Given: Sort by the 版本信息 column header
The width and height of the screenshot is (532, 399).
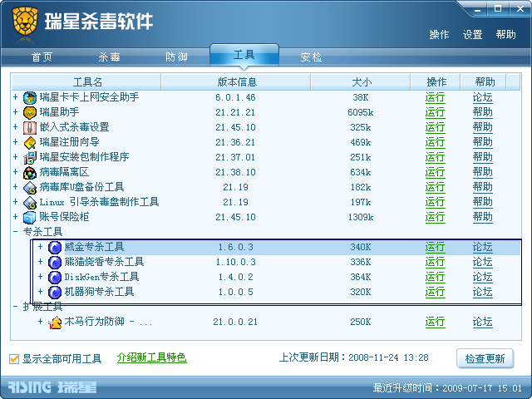Looking at the screenshot, I should tap(236, 82).
